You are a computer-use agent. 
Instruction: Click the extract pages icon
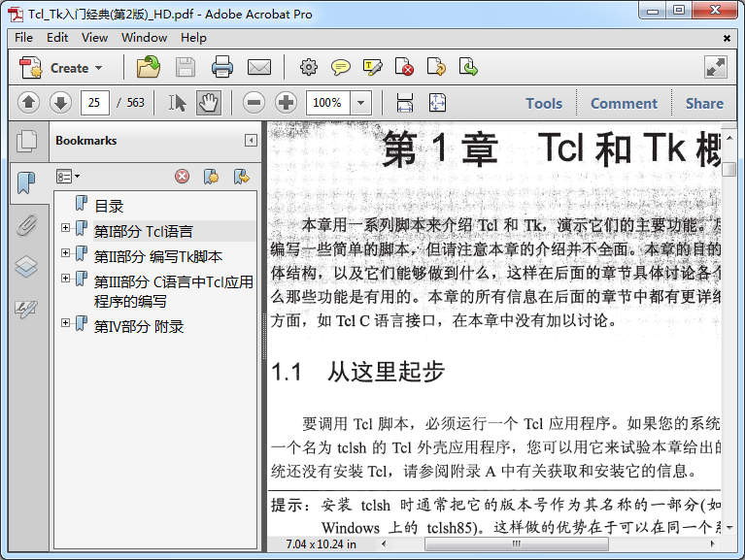(x=468, y=67)
